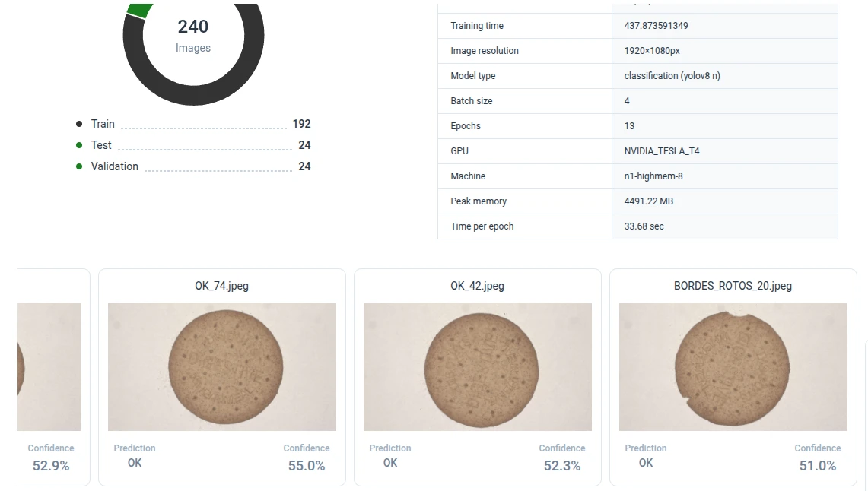This screenshot has width=868, height=491.
Task: Open the OK_74.jpeg biscuit image
Action: (222, 366)
